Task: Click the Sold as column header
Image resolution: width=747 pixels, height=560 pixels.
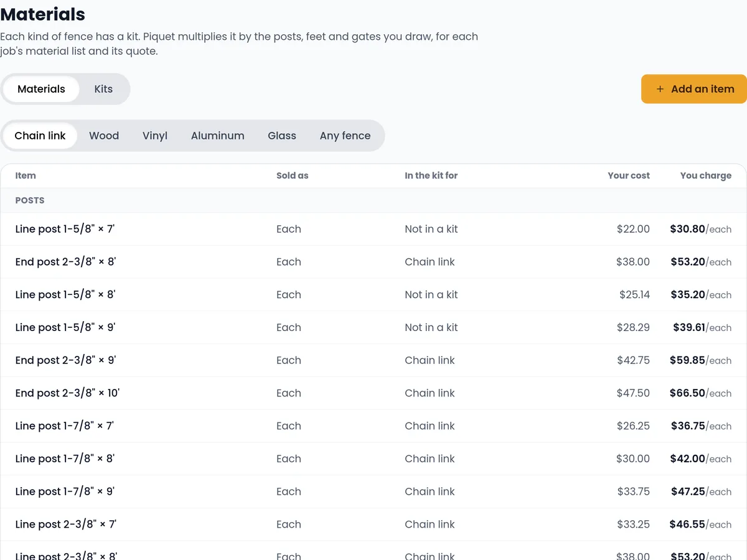Action: (x=293, y=175)
